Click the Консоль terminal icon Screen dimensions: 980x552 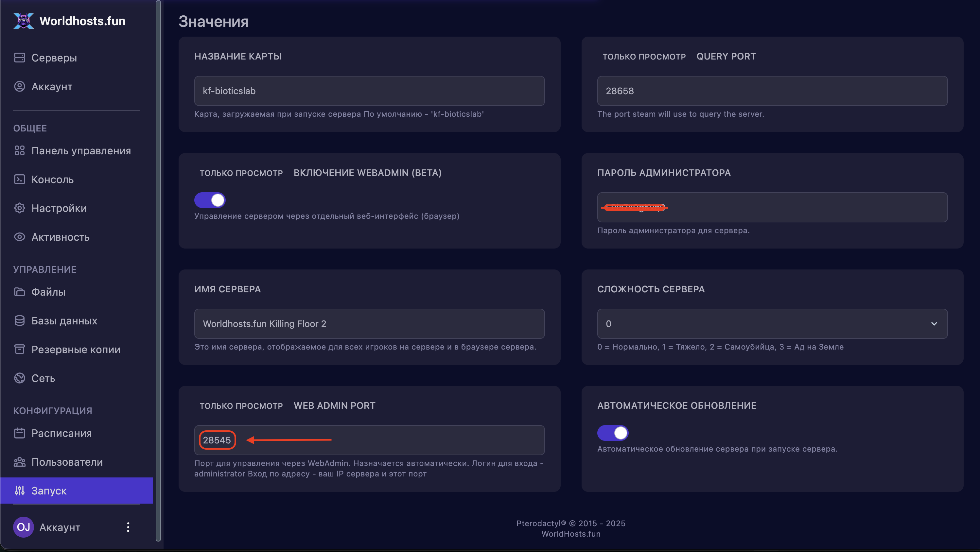click(x=19, y=179)
